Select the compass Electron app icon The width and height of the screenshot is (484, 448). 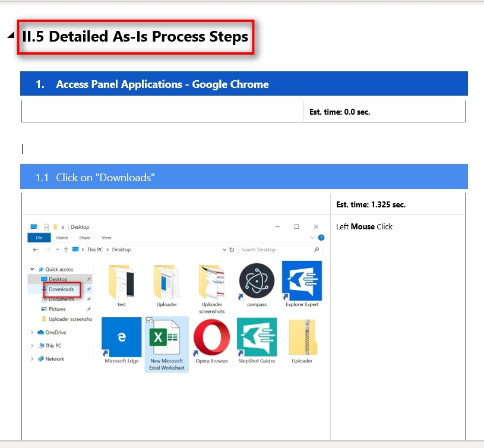click(x=256, y=280)
